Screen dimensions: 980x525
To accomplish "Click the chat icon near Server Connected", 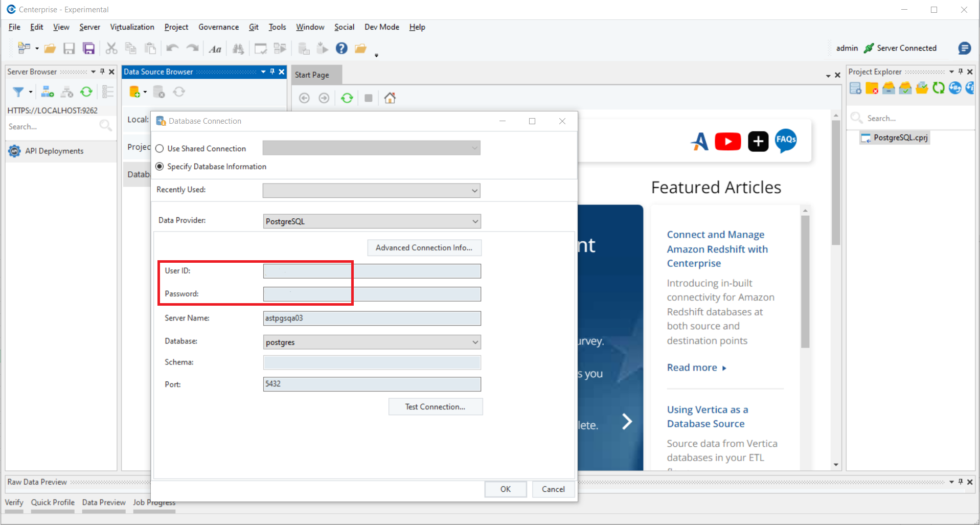I will 964,48.
